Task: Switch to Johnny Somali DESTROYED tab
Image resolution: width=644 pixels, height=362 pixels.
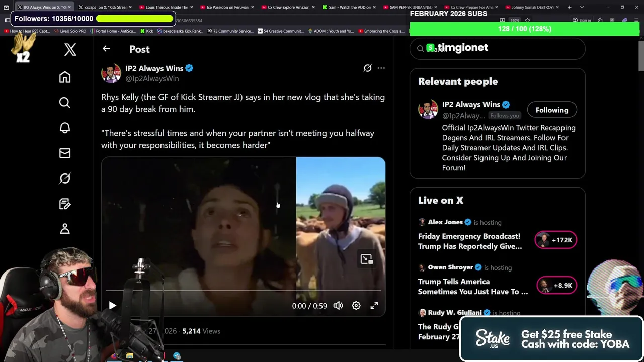Action: pyautogui.click(x=532, y=7)
